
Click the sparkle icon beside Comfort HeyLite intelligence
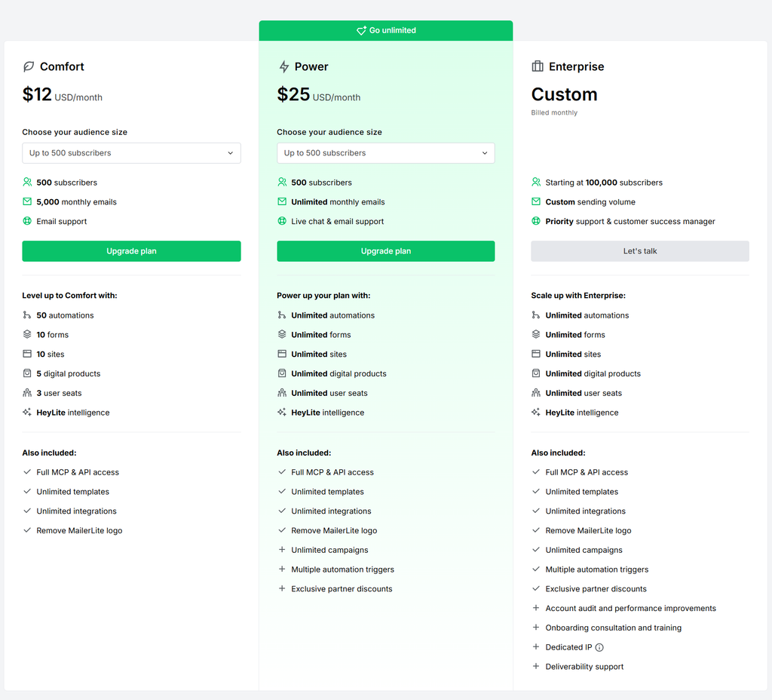pos(27,413)
